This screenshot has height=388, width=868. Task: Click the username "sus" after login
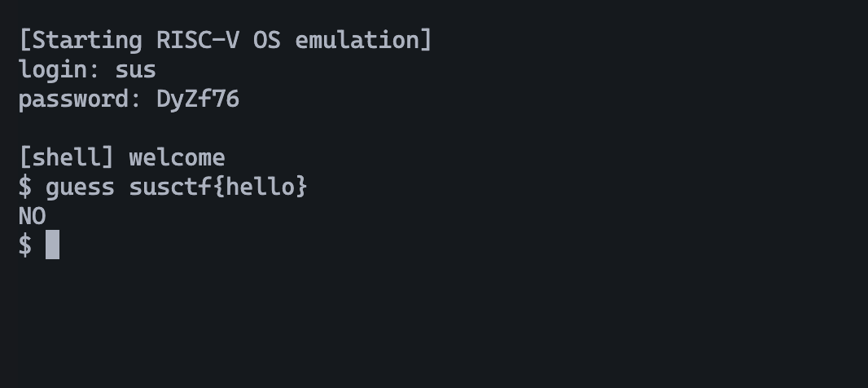point(135,70)
